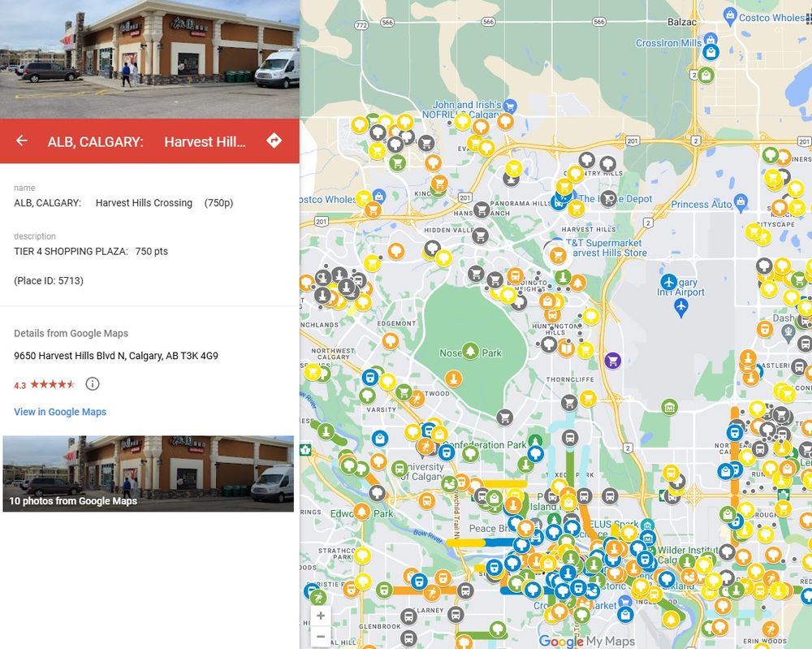
Task: Select orange book marker in Huntington Hills
Action: coord(566,348)
